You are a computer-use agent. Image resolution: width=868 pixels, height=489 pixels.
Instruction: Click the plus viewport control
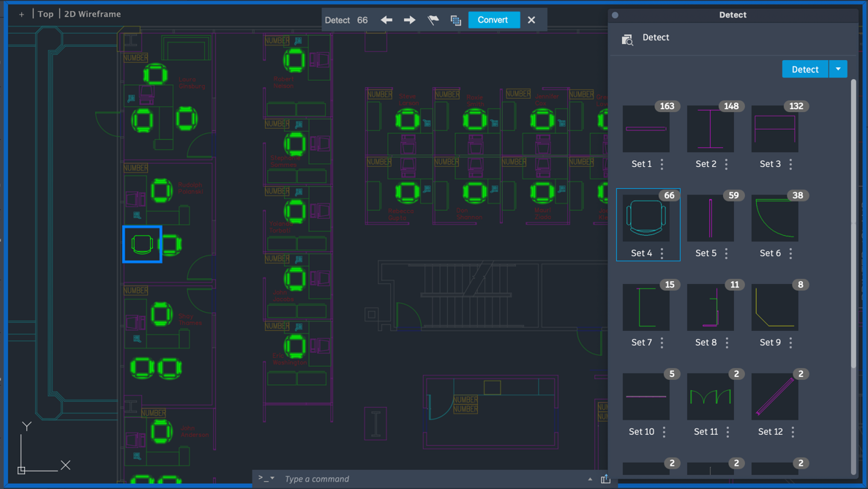pyautogui.click(x=21, y=15)
